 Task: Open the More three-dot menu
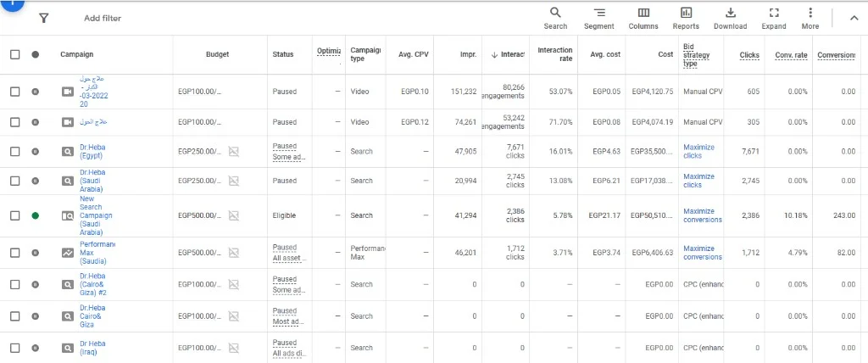pos(810,19)
